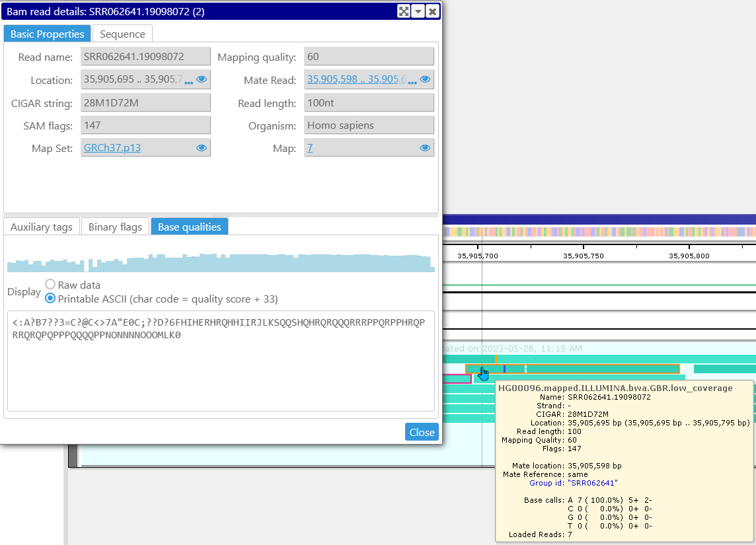This screenshot has height=545, width=756.
Task: Select the Base qualities tab
Action: [190, 227]
